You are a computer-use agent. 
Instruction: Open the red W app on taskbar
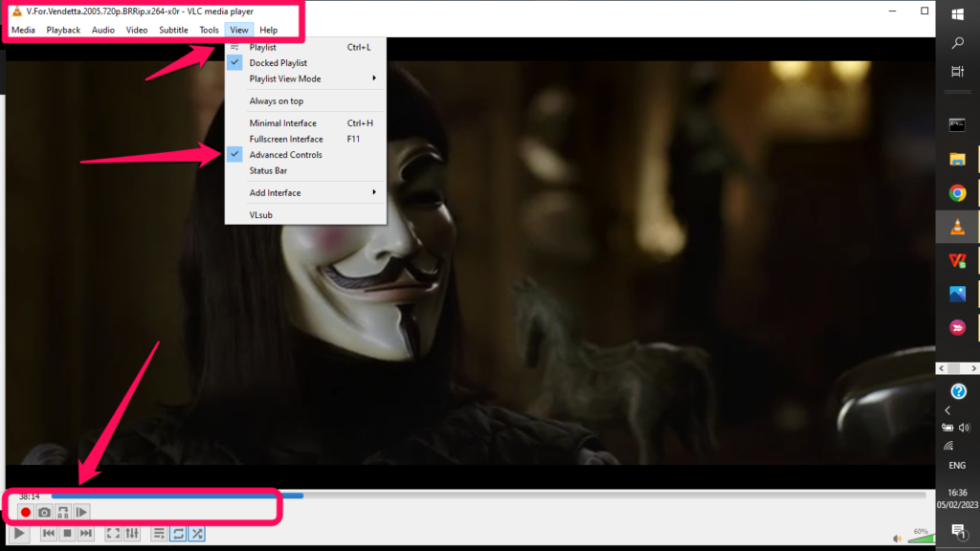(957, 260)
